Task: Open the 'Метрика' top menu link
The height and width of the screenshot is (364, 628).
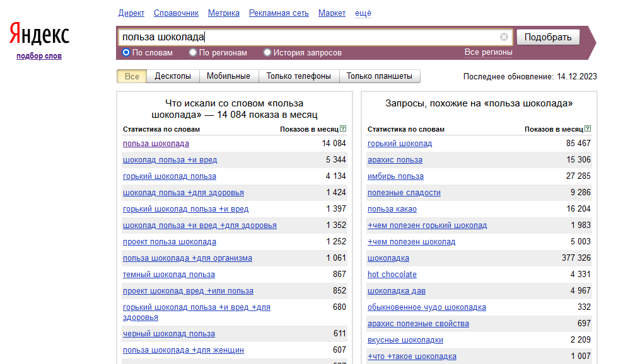Action: pos(223,13)
